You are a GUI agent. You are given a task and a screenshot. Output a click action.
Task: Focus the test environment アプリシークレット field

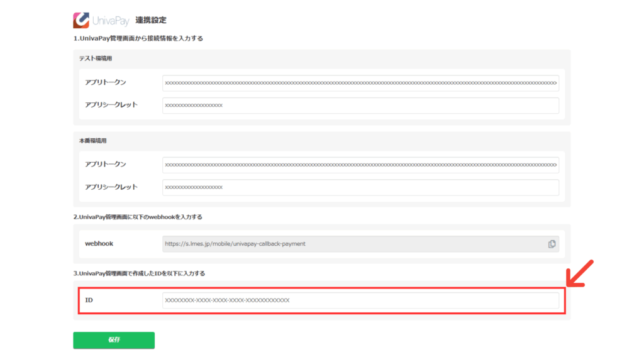pyautogui.click(x=360, y=106)
